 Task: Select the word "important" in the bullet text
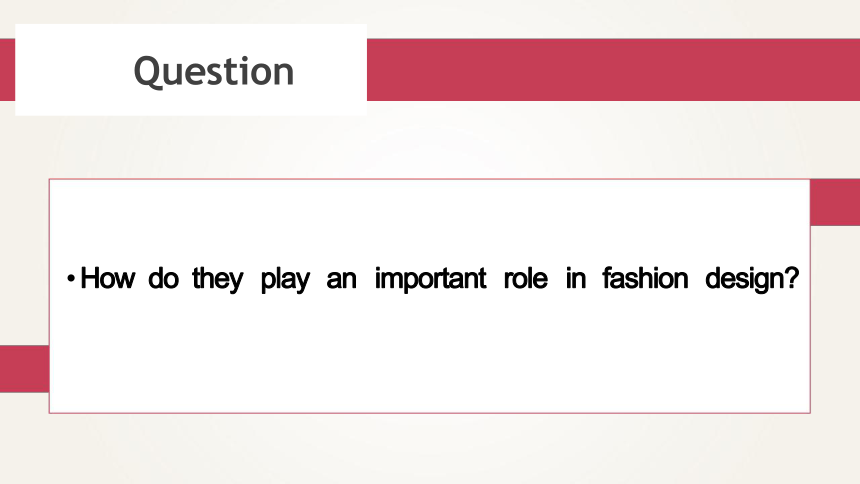point(431,279)
